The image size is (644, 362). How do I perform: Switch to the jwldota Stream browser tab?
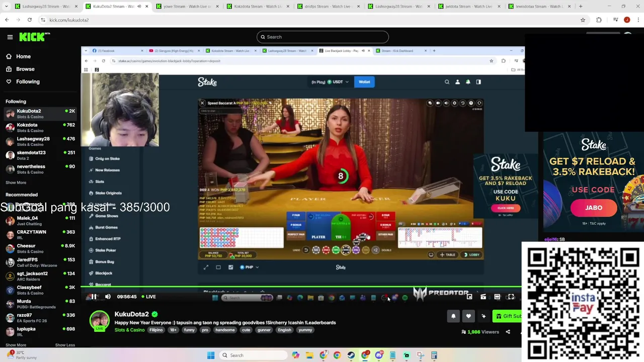coord(468,6)
